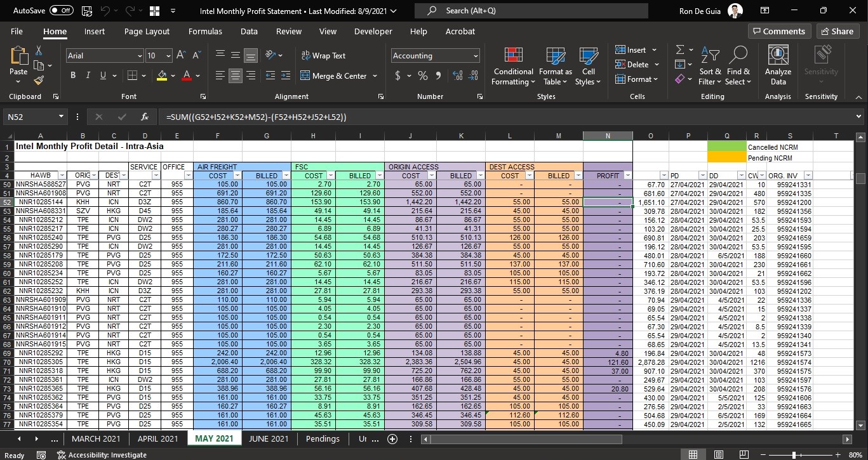Viewport: 868px width, 460px height.
Task: Click Delete cells button
Action: [x=632, y=64]
